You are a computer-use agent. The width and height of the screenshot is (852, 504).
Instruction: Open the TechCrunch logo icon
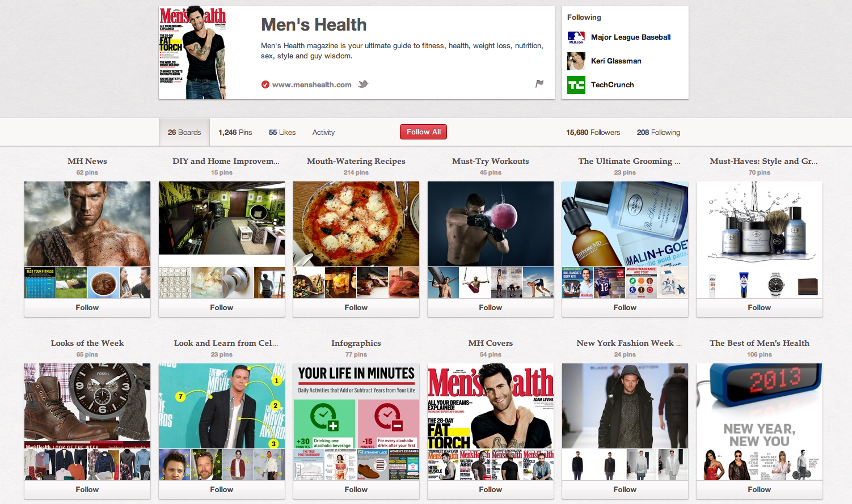coord(576,85)
